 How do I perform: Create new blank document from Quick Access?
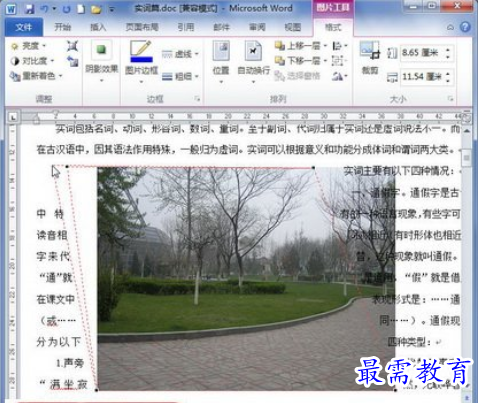coord(81,9)
